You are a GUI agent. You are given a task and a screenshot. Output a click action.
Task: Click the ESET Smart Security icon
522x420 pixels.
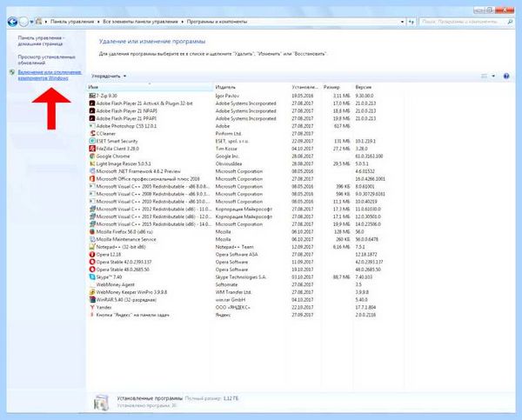[92, 141]
